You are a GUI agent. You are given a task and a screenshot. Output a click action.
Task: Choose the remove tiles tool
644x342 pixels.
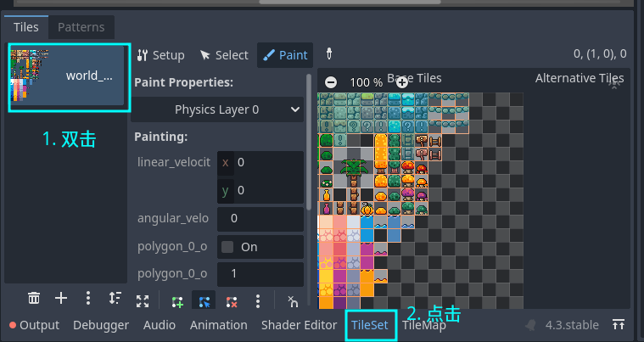pyautogui.click(x=232, y=302)
